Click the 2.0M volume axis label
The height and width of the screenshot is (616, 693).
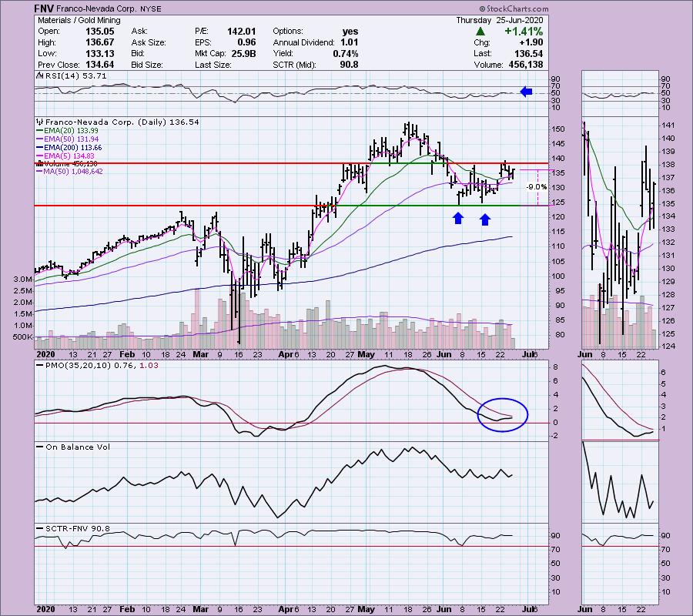[x=23, y=303]
